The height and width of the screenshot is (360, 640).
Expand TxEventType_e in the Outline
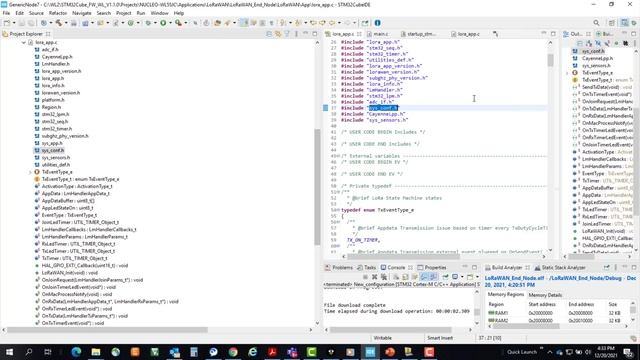click(567, 73)
